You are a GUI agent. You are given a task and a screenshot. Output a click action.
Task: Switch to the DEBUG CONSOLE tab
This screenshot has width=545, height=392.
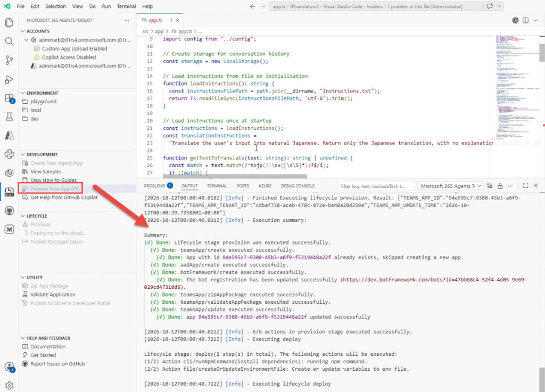(298, 186)
